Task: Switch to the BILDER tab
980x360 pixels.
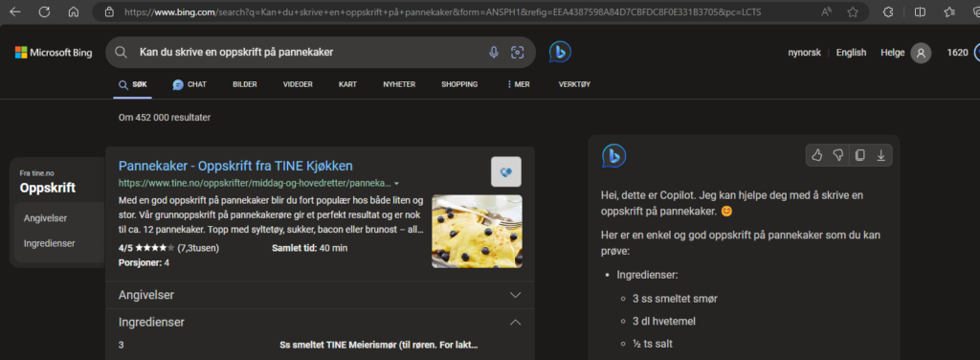Action: [245, 84]
